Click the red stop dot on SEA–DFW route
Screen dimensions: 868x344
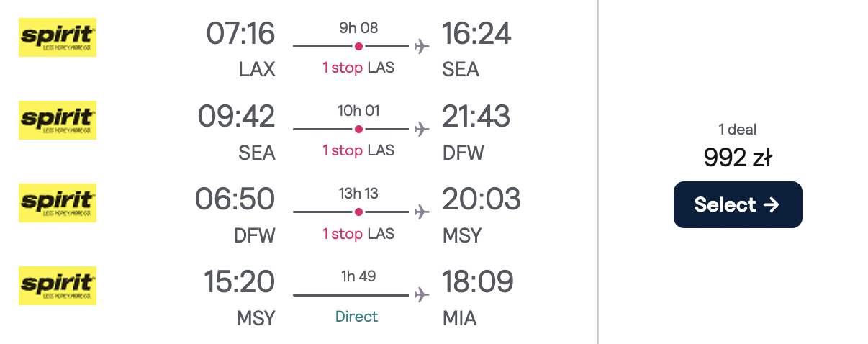(358, 130)
